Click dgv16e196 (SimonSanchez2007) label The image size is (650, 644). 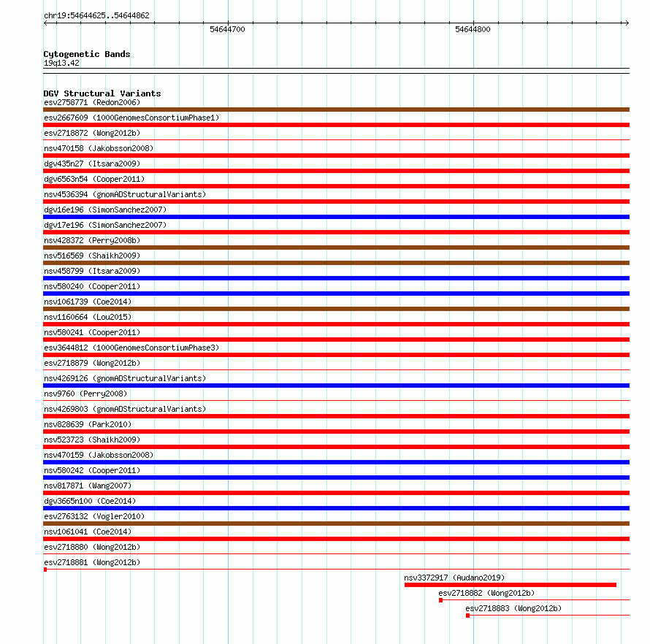click(105, 210)
